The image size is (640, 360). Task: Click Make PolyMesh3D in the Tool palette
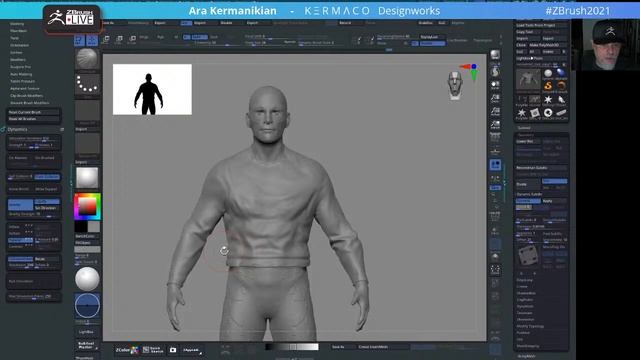coord(548,45)
